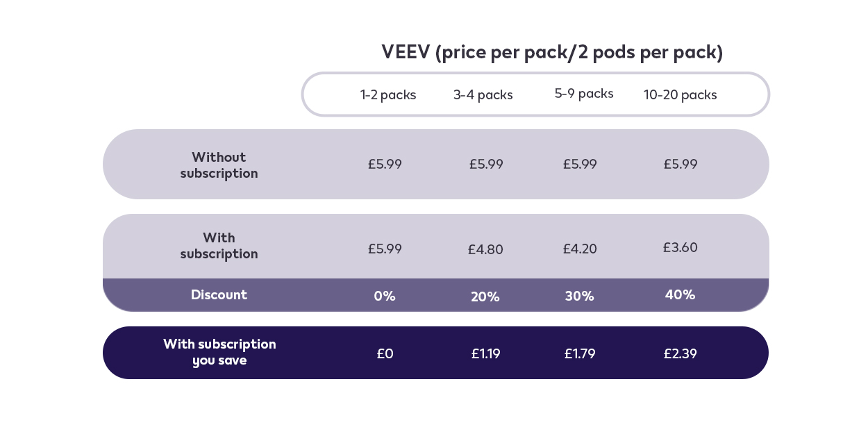This screenshot has width=868, height=434.
Task: Select the 3-4 packs column header
Action: 483,95
